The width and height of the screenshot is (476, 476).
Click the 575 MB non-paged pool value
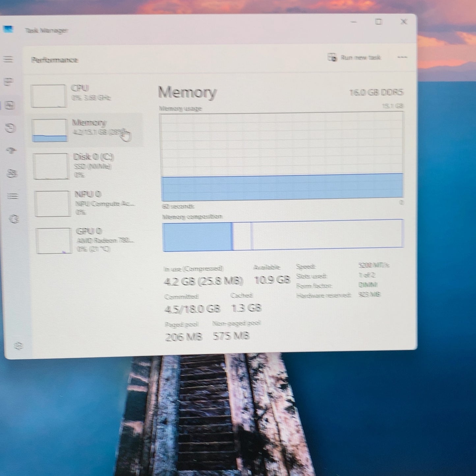click(231, 336)
